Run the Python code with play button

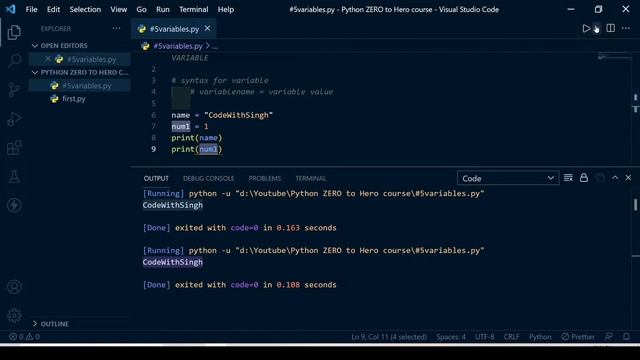tap(586, 28)
